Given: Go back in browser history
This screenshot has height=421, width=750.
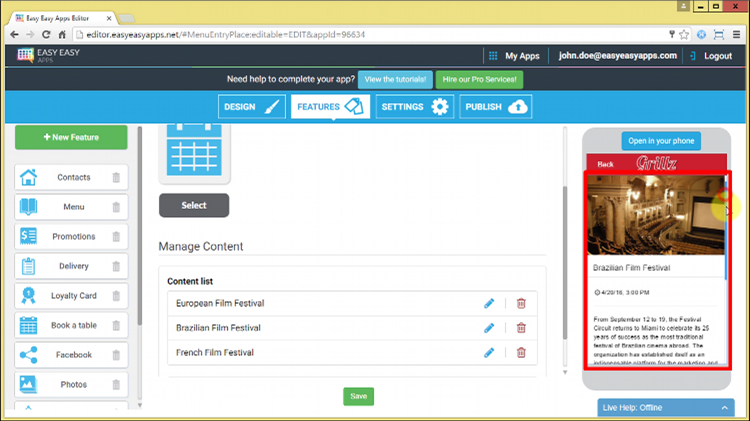Looking at the screenshot, I should point(14,34).
